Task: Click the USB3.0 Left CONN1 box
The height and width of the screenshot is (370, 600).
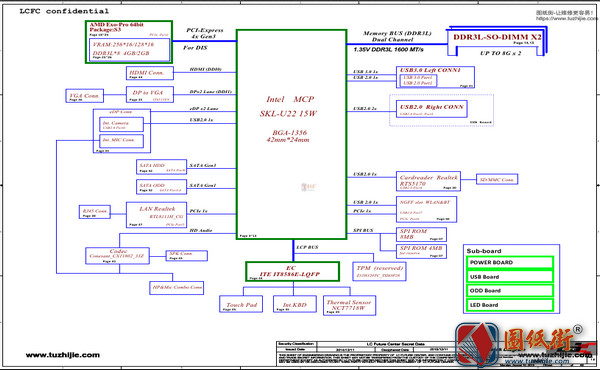Action: click(435, 77)
